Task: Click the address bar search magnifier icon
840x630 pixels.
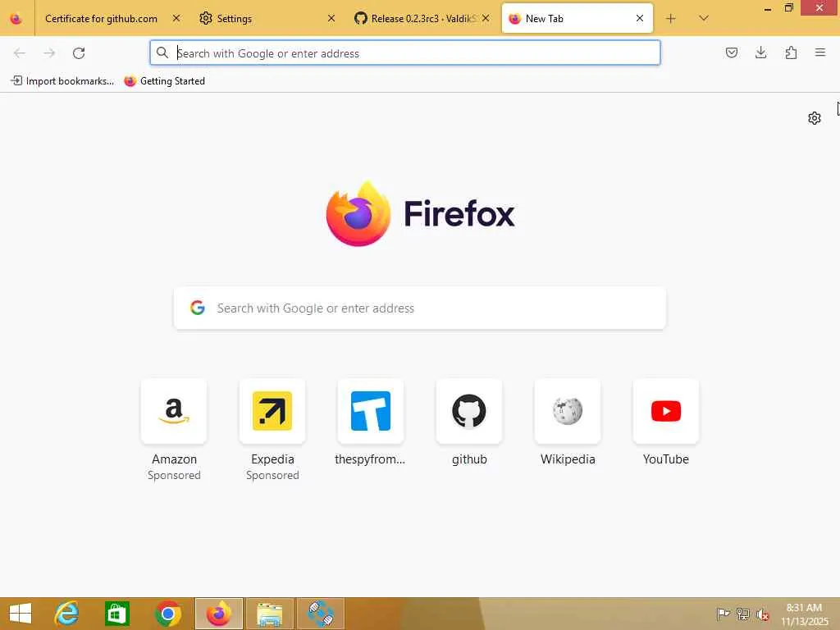Action: pos(162,52)
